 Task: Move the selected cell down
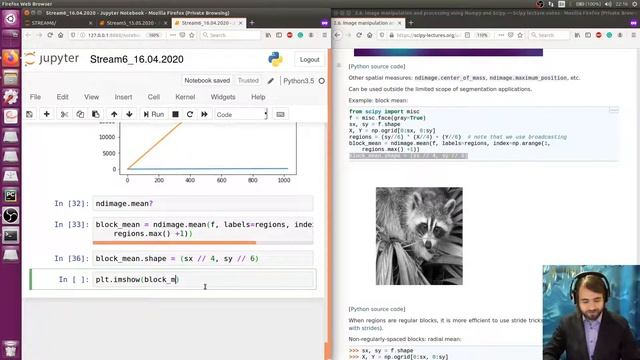129,114
